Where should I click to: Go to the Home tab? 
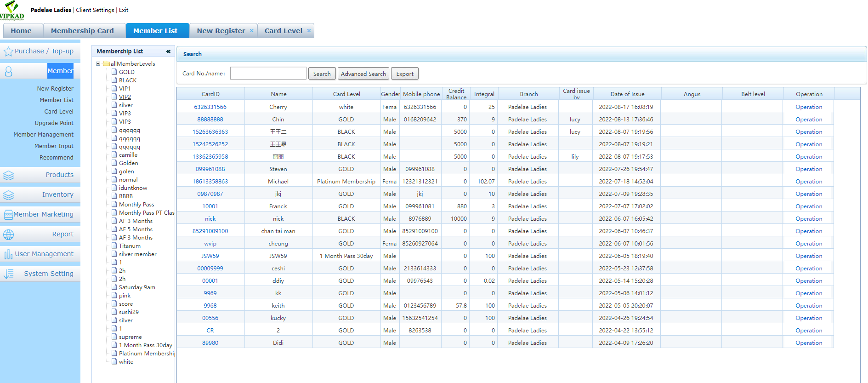pos(21,31)
